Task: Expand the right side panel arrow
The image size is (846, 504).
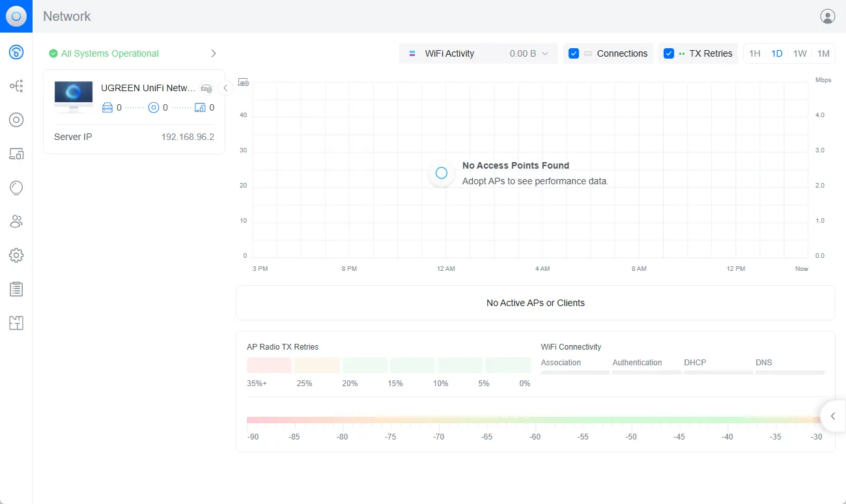Action: tap(833, 416)
